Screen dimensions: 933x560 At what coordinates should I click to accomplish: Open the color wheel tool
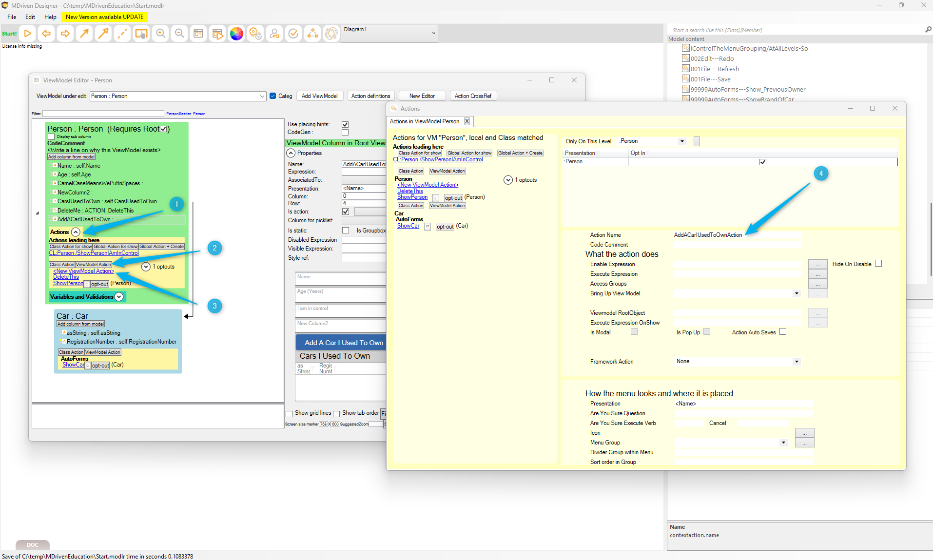(x=236, y=34)
